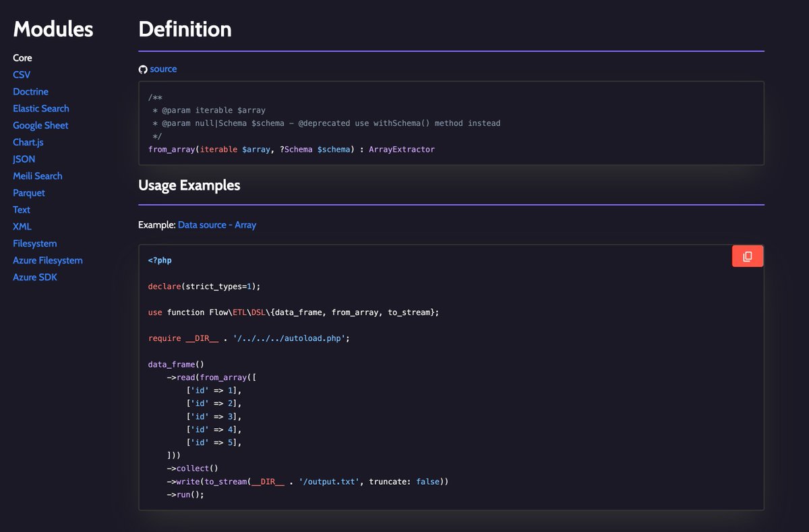This screenshot has height=532, width=809.
Task: Navigate to the Chart.js module
Action: [28, 142]
